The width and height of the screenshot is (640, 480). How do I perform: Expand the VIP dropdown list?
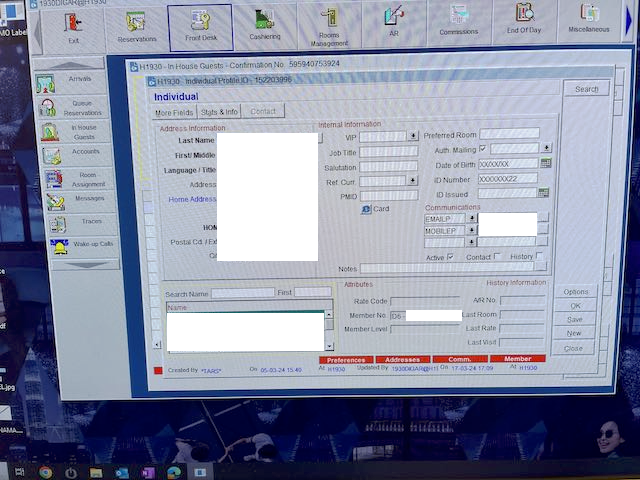[413, 135]
